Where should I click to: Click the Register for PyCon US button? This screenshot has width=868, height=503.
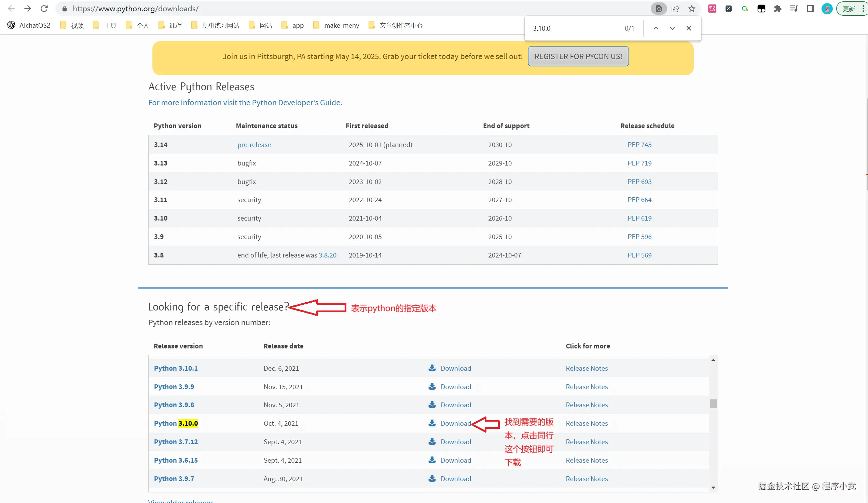tap(578, 56)
